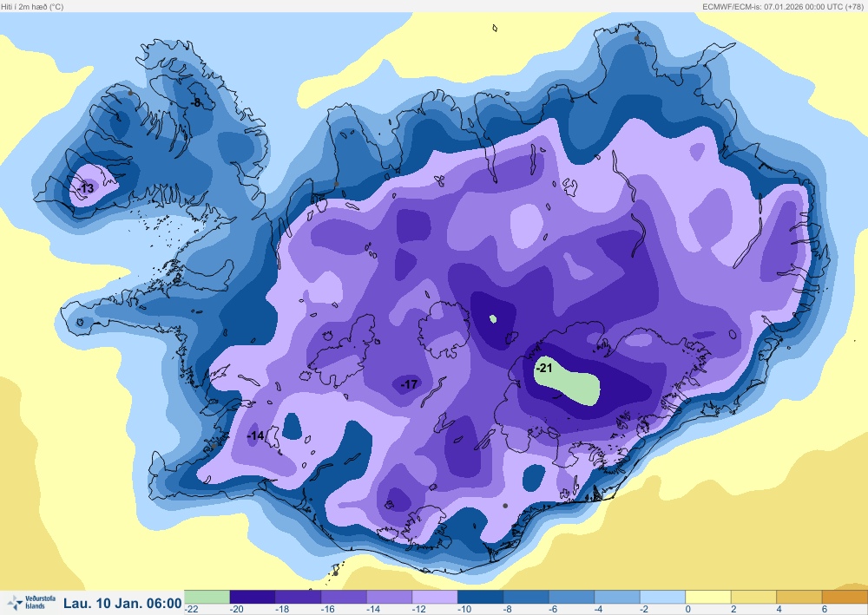This screenshot has width=868, height=615.
Task: Click the -22 value on the legend scale
Action: coord(192,609)
